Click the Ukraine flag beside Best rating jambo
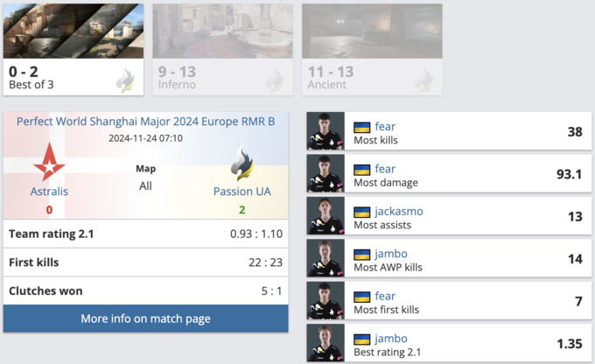595x364 pixels. tap(361, 339)
